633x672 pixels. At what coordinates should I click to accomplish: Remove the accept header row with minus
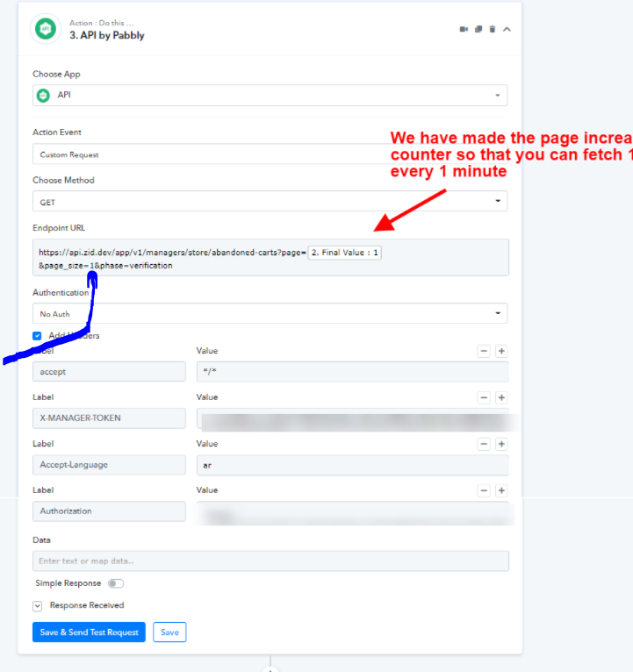point(484,351)
